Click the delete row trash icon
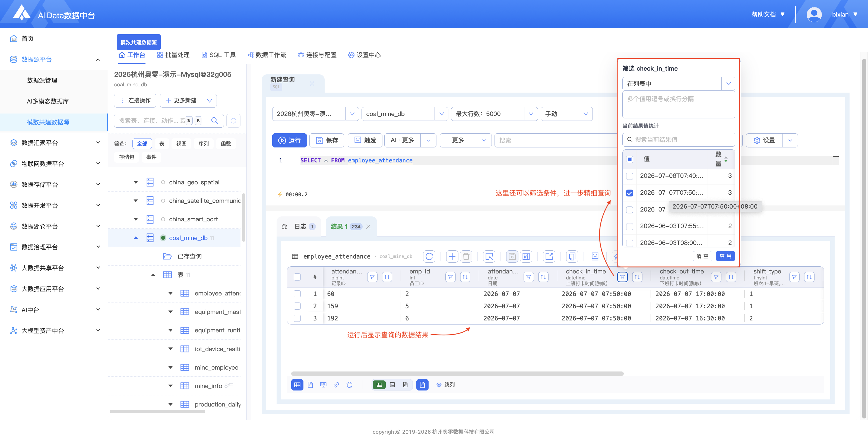This screenshot has height=441, width=868. pos(466,256)
